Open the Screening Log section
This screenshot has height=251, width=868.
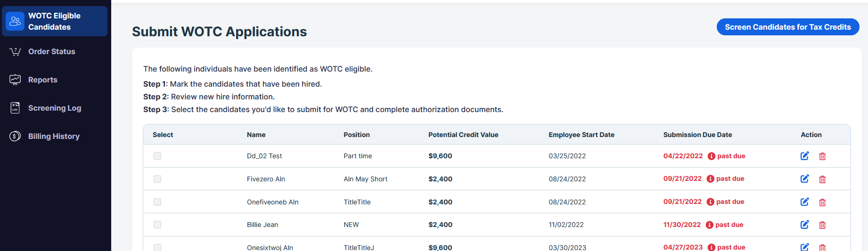point(55,108)
